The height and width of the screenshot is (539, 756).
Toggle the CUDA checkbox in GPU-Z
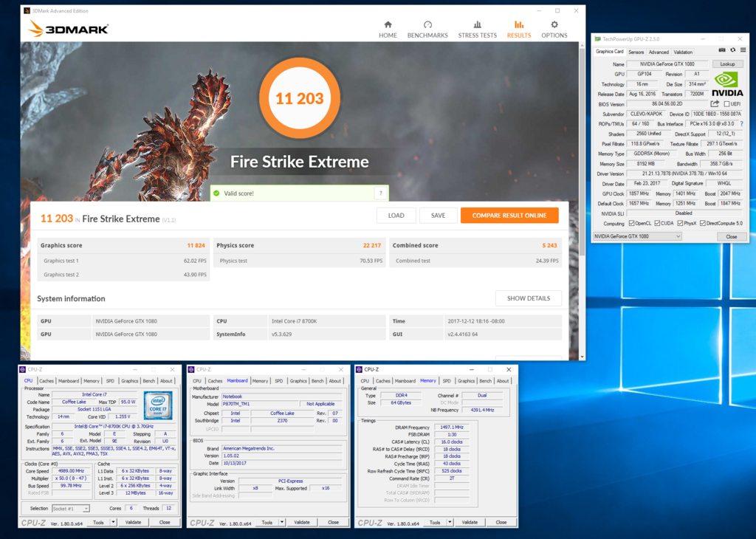tap(657, 223)
